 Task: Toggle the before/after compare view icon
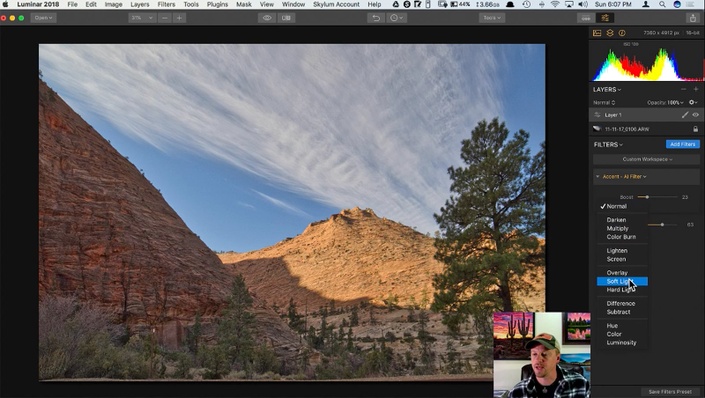click(286, 18)
